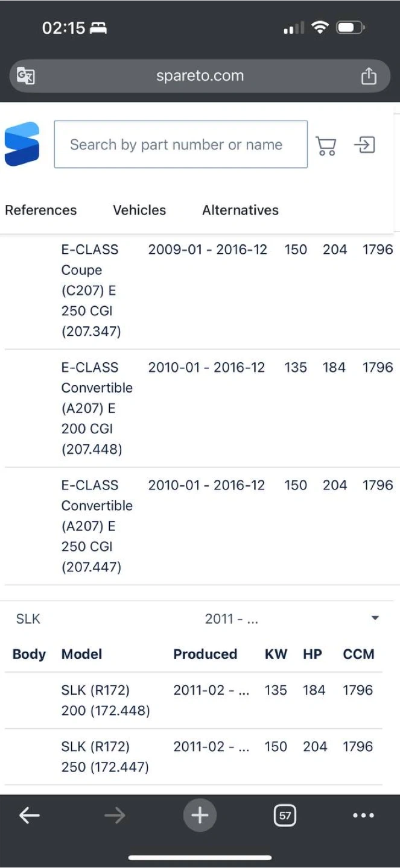Select E-CLASS Coupe E 250 CGI row
400x868 pixels.
(x=200, y=291)
